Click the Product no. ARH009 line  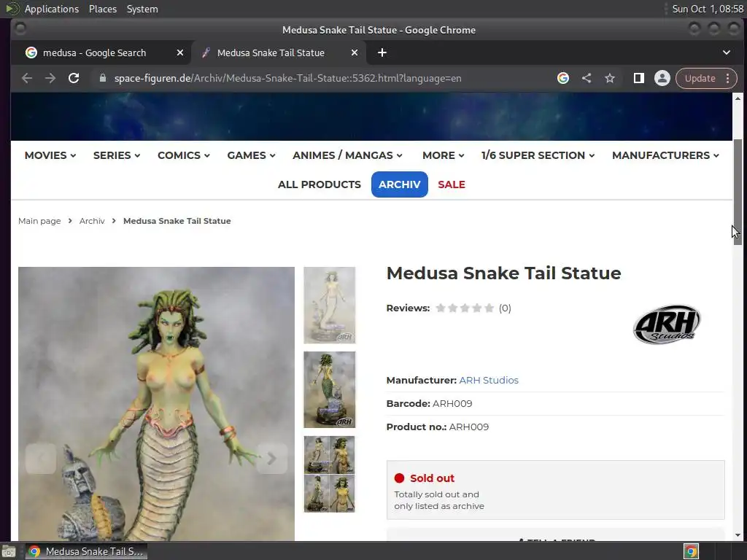coord(438,427)
